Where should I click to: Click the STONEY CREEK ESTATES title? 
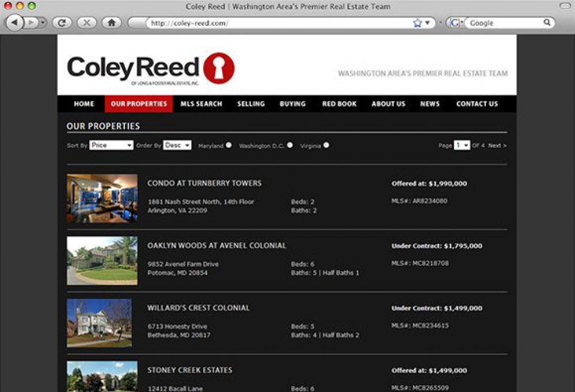pos(189,370)
